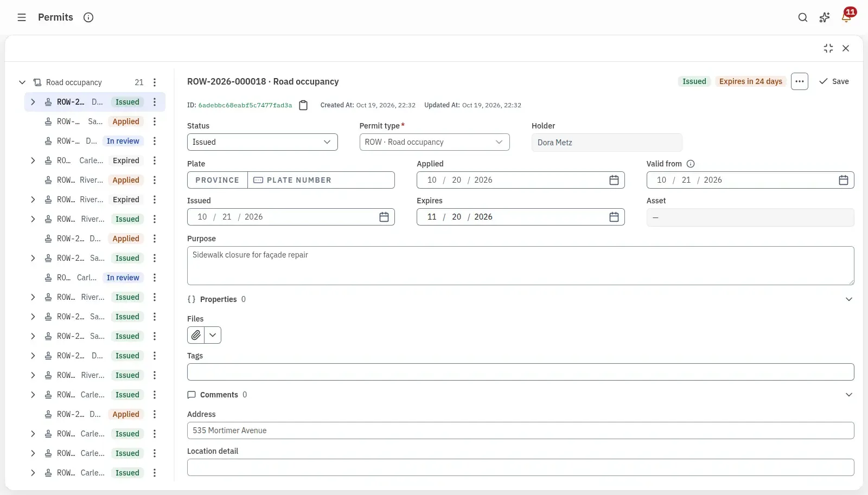Open the AI sparkles assistant icon
Viewport: 868px width, 495px height.
(x=825, y=17)
